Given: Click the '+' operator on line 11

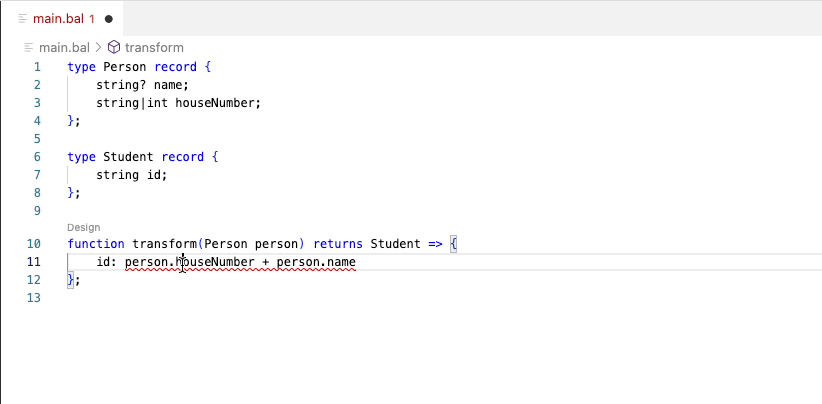Looking at the screenshot, I should (265, 262).
